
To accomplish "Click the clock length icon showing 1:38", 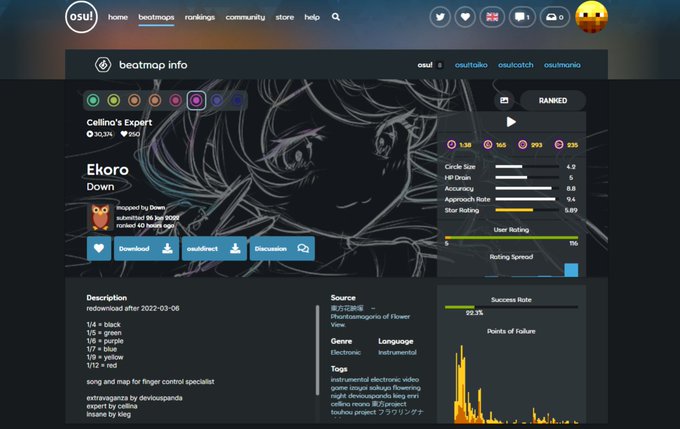I will pos(451,144).
